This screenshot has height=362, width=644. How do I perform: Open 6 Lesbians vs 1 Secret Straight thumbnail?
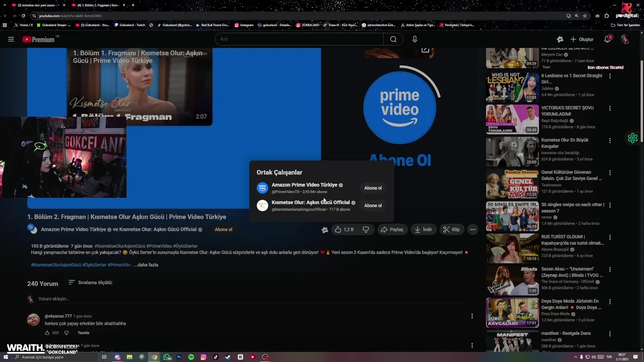coord(512,86)
